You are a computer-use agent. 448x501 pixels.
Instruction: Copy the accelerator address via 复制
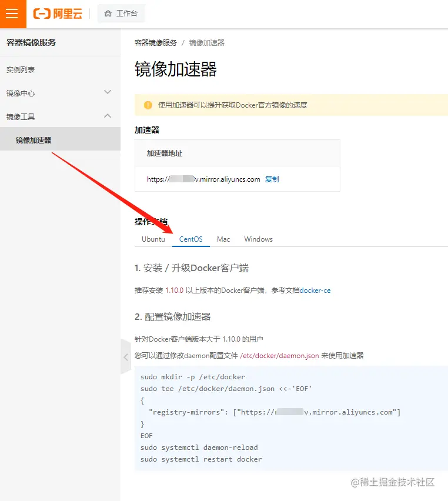pos(272,179)
